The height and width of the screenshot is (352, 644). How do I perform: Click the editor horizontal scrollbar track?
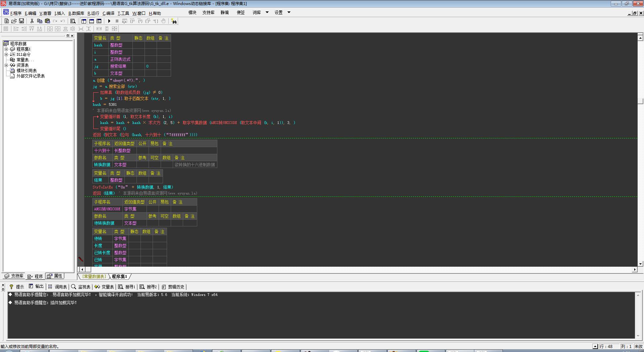point(335,269)
